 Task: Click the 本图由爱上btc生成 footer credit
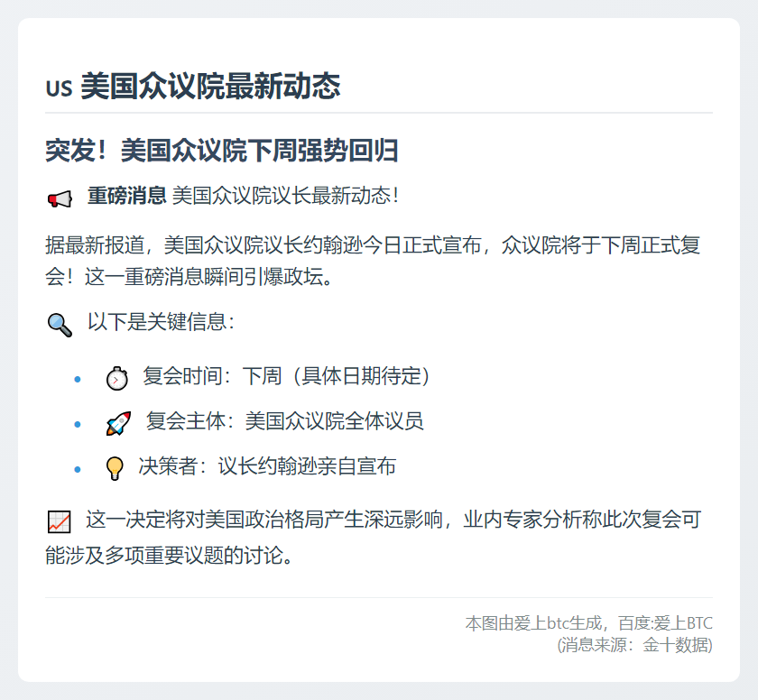pyautogui.click(x=588, y=623)
